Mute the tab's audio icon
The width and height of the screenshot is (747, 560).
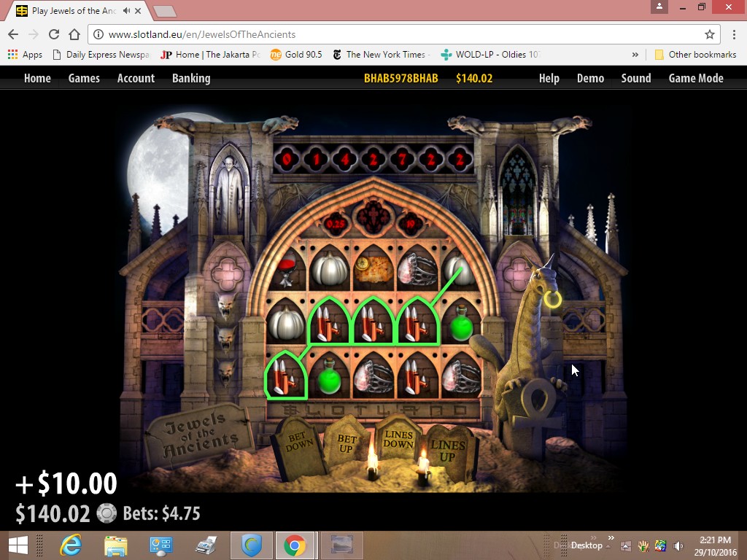click(x=126, y=10)
